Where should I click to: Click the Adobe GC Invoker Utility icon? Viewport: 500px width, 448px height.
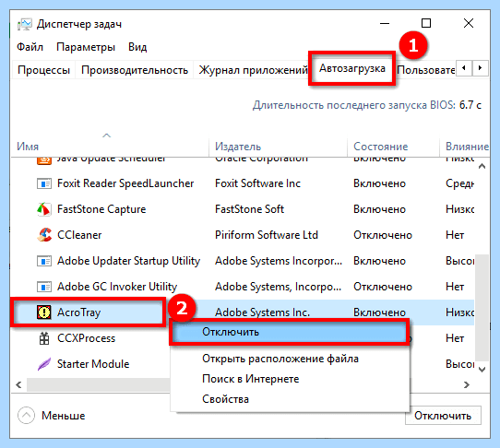click(44, 287)
